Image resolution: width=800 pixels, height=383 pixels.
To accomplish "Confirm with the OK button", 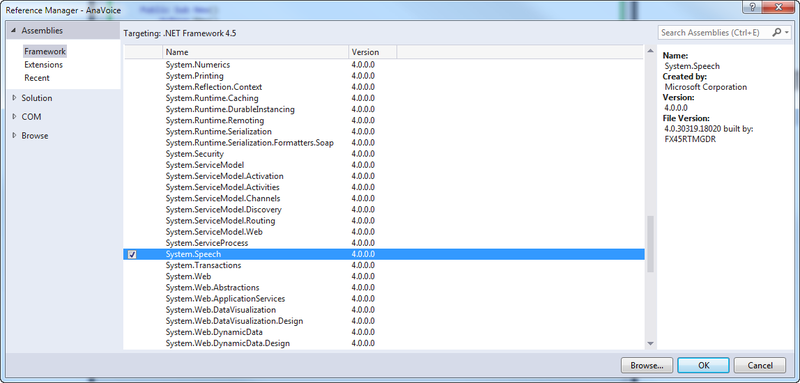I will pyautogui.click(x=704, y=365).
